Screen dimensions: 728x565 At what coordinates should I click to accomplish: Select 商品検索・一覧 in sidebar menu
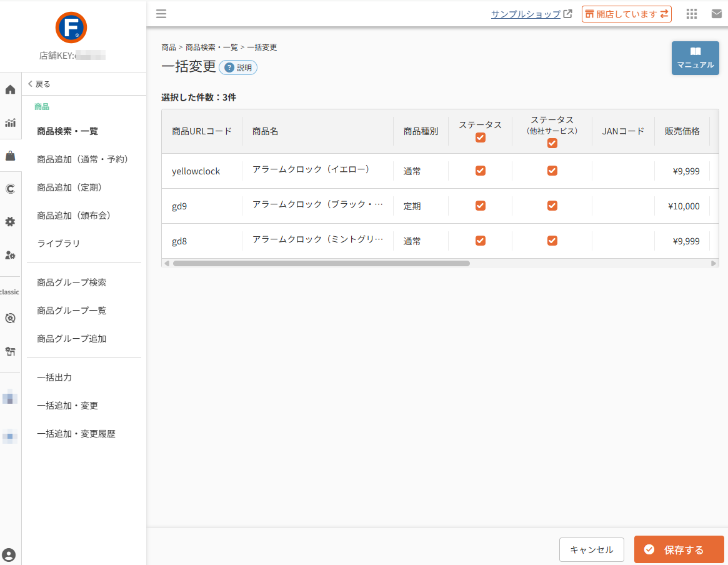click(x=67, y=131)
